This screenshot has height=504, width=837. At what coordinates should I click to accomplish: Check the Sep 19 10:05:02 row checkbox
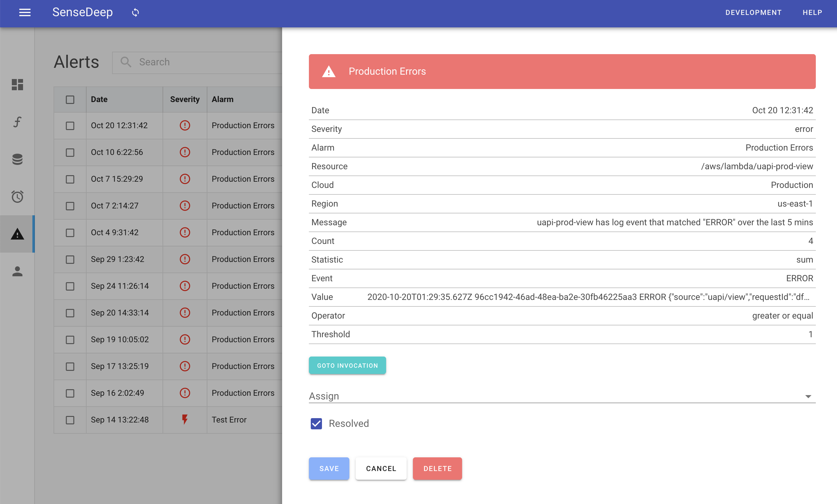click(x=70, y=340)
